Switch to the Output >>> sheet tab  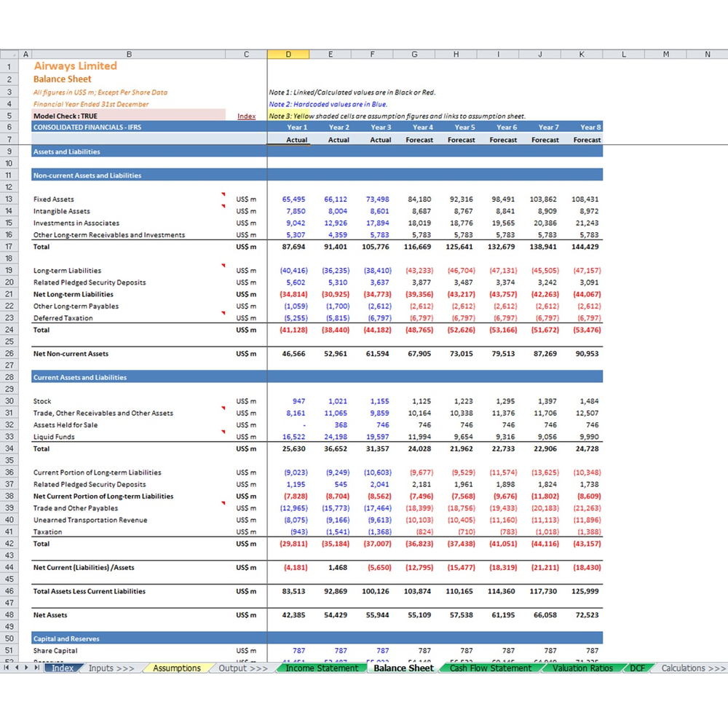pos(243,668)
